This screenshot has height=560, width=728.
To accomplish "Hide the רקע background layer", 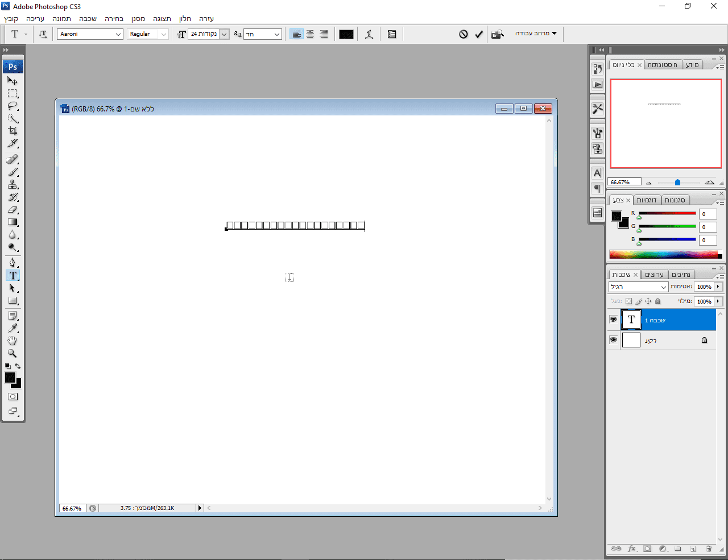I will pyautogui.click(x=613, y=340).
